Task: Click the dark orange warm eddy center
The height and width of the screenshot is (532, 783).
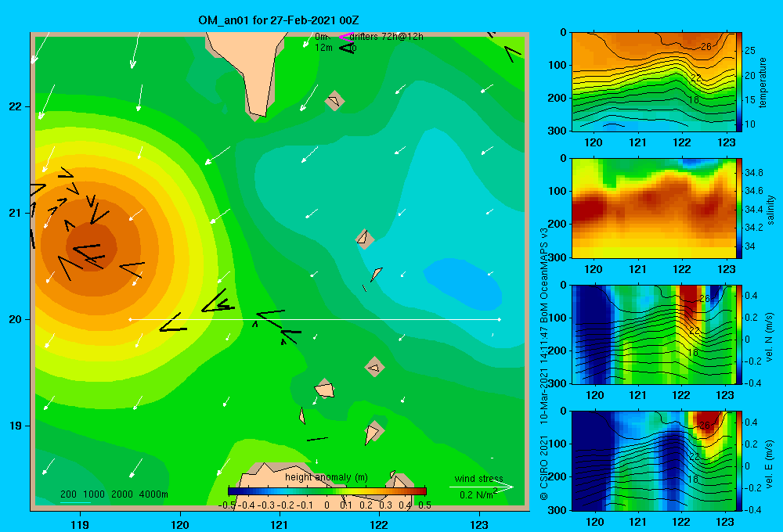Action: pyautogui.click(x=92, y=246)
